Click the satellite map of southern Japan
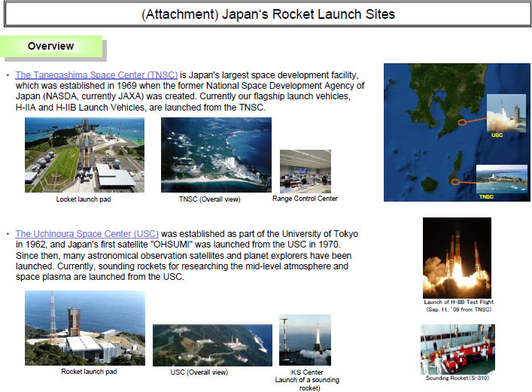532x392 pixels. coord(457,132)
